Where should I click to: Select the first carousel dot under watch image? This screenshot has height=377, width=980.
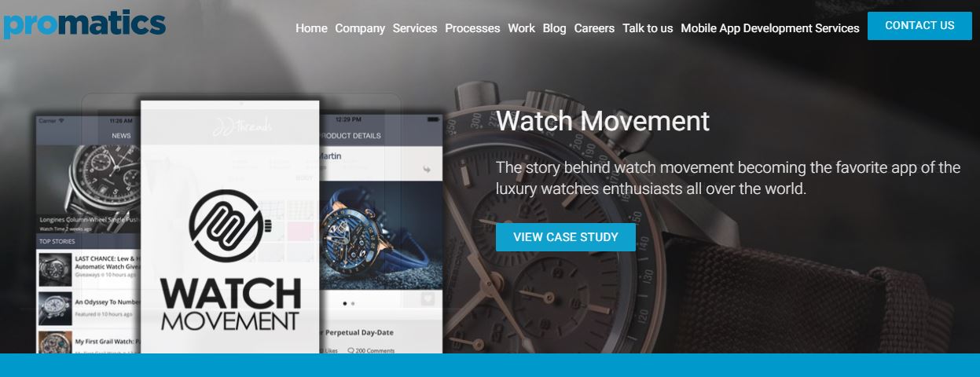click(345, 302)
